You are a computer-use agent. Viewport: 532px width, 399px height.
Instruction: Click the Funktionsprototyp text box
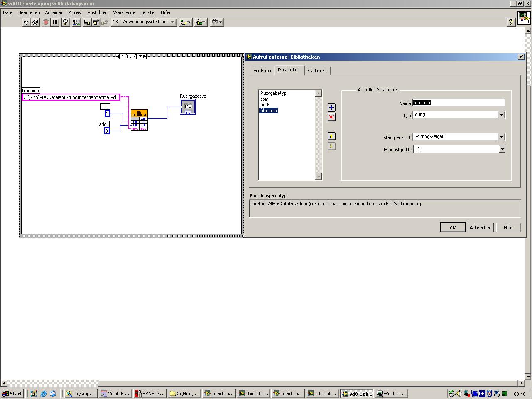(385, 209)
